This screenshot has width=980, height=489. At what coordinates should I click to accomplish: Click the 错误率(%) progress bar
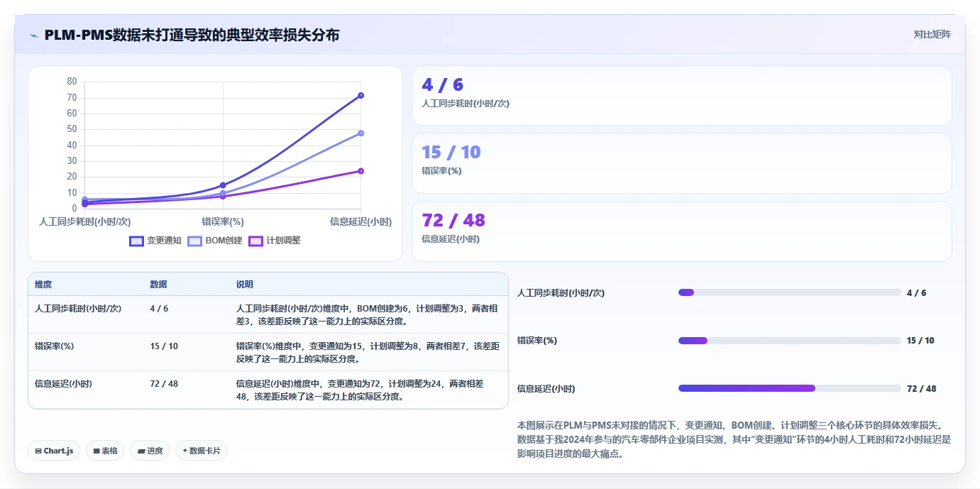789,341
